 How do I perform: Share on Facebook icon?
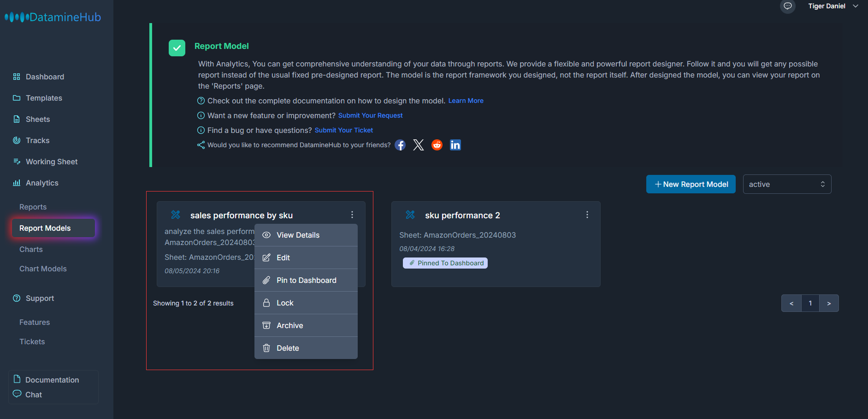pos(400,145)
